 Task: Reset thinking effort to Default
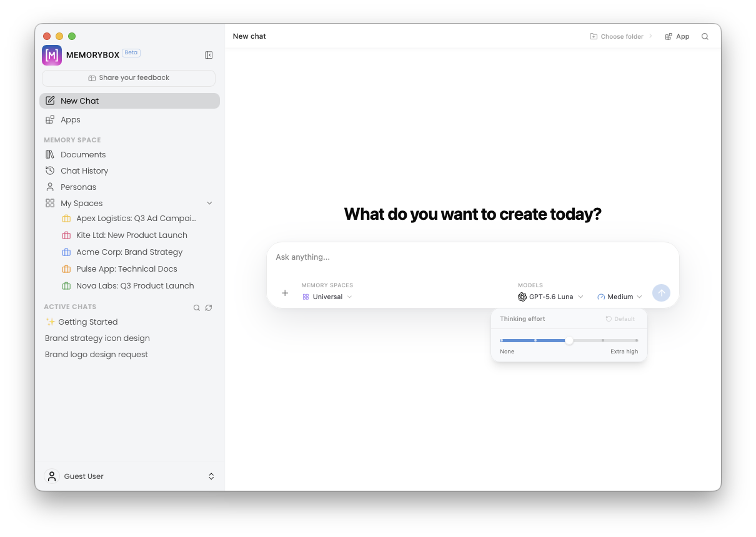point(620,319)
